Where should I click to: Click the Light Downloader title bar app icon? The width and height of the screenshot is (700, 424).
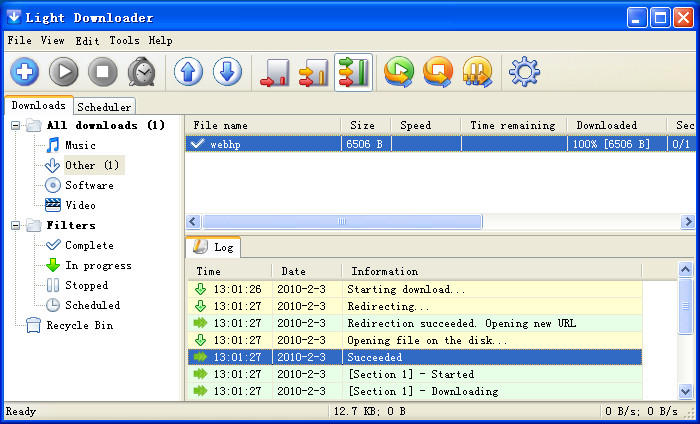point(14,17)
